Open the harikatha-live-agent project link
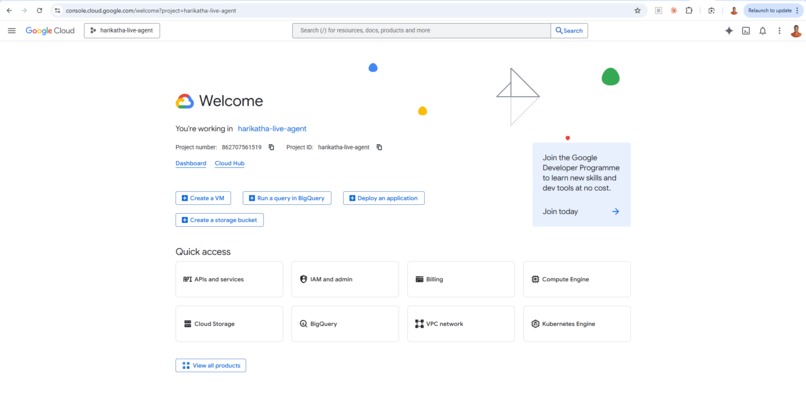Viewport: 806px width, 410px height. pyautogui.click(x=272, y=129)
